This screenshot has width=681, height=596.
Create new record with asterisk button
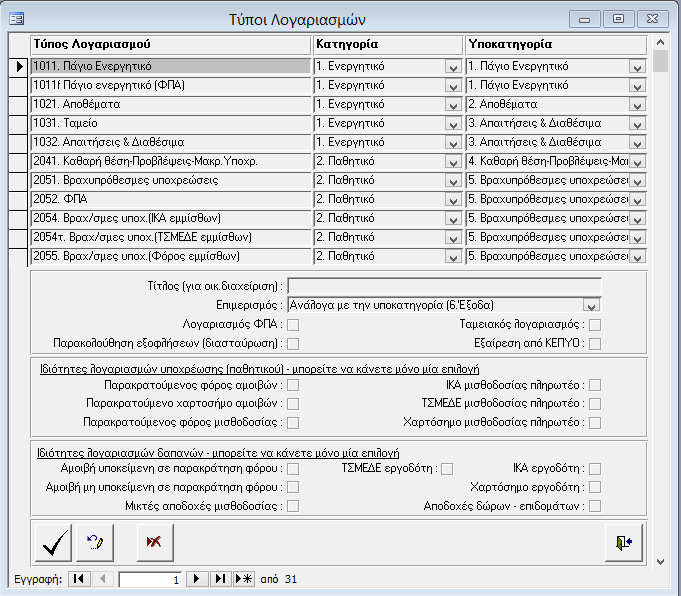point(243,579)
